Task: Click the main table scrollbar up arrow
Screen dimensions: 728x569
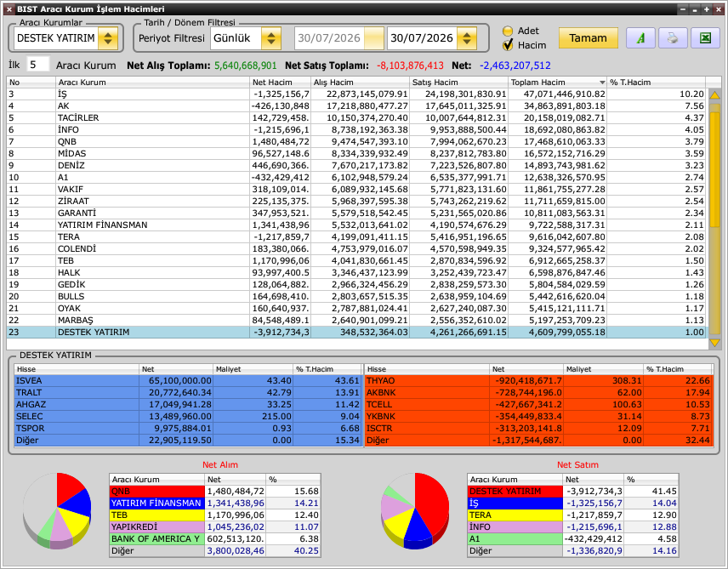Action: point(714,94)
